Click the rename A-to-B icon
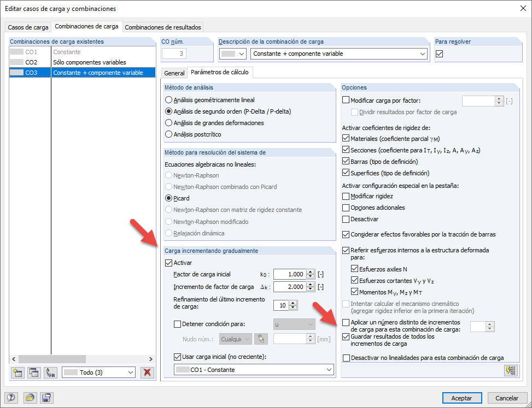 [x=49, y=372]
